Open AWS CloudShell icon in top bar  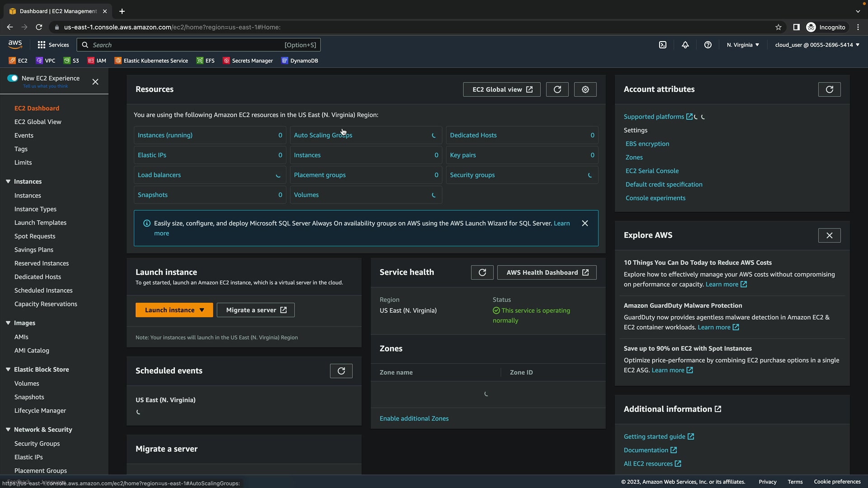pos(662,45)
